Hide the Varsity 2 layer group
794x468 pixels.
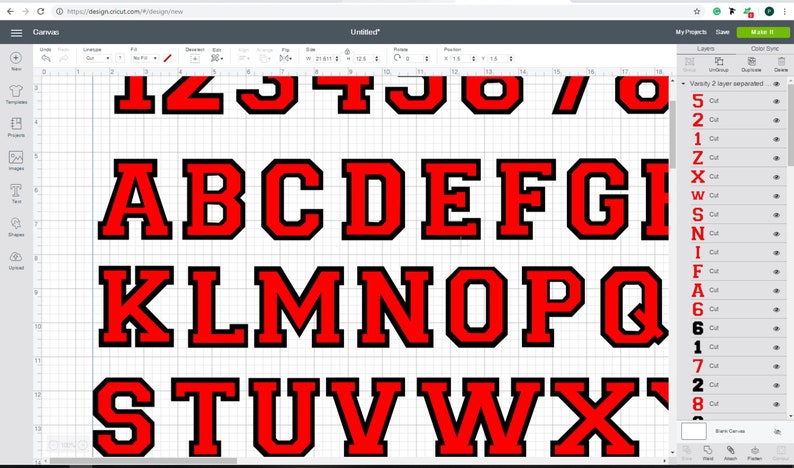click(776, 84)
